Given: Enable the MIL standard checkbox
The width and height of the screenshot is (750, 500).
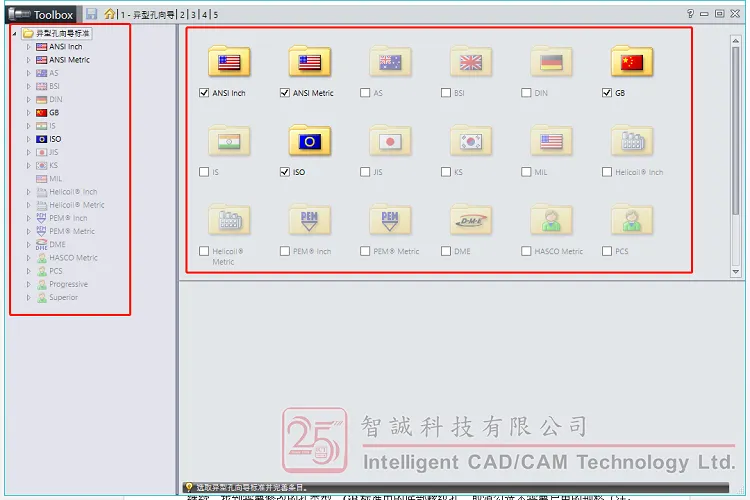Looking at the screenshot, I should [526, 172].
